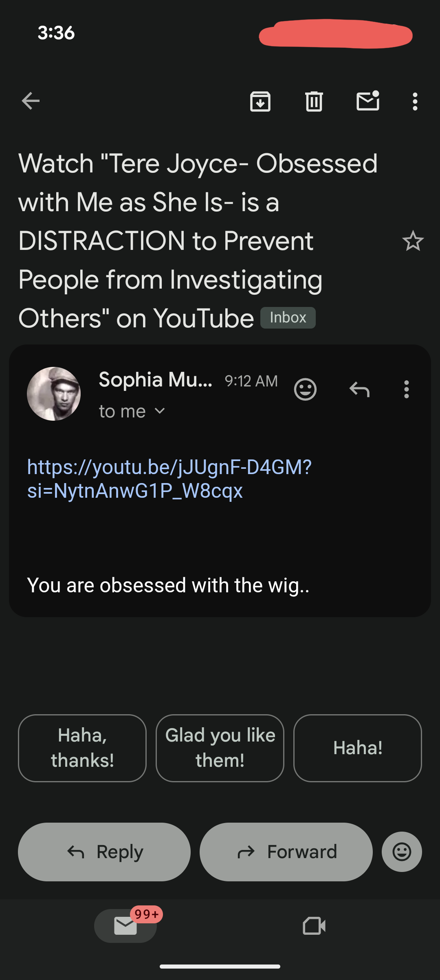The height and width of the screenshot is (980, 440).
Task: Archive this email
Action: point(260,102)
